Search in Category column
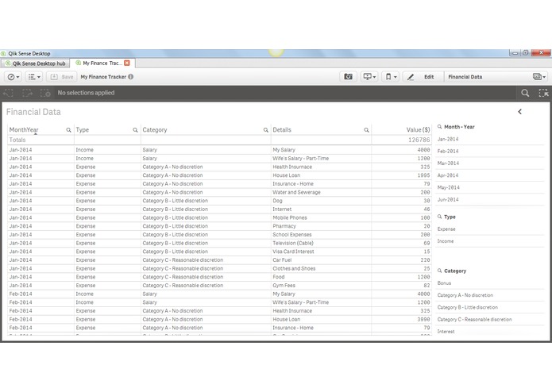The image size is (552, 392). (x=266, y=130)
